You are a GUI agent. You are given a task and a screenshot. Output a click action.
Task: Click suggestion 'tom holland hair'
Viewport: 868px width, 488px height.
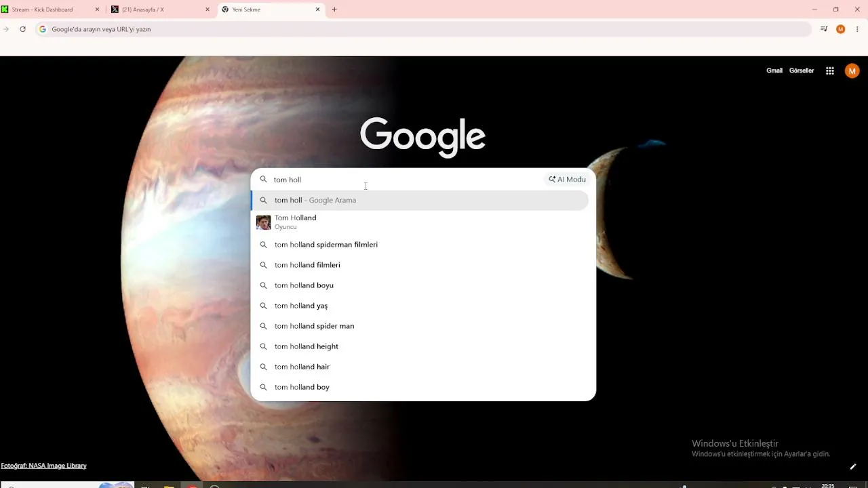pos(420,367)
